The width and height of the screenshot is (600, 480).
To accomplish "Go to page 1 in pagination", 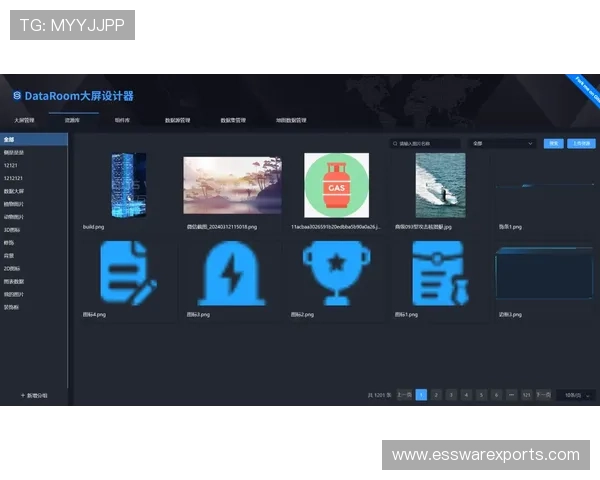I will [x=421, y=395].
